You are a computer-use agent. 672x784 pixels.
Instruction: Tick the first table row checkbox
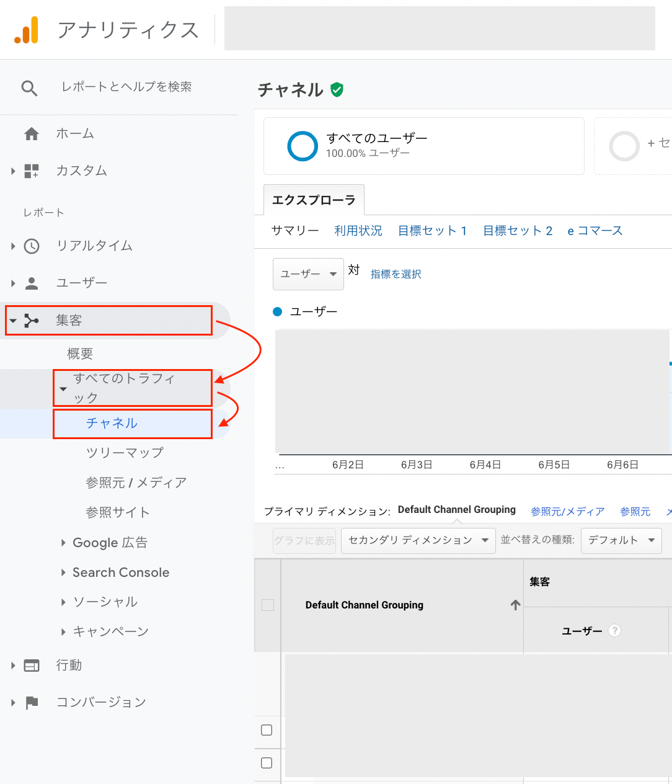(x=267, y=730)
